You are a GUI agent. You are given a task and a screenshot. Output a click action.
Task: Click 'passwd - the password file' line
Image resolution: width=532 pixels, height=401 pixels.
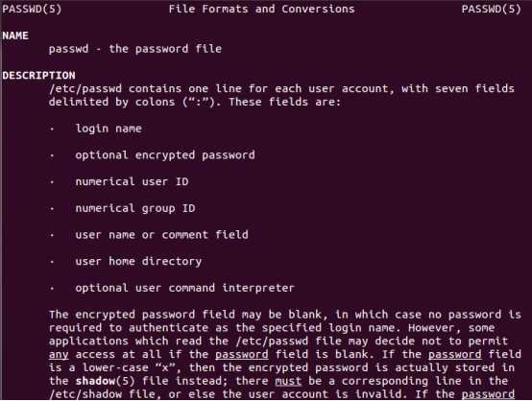135,49
